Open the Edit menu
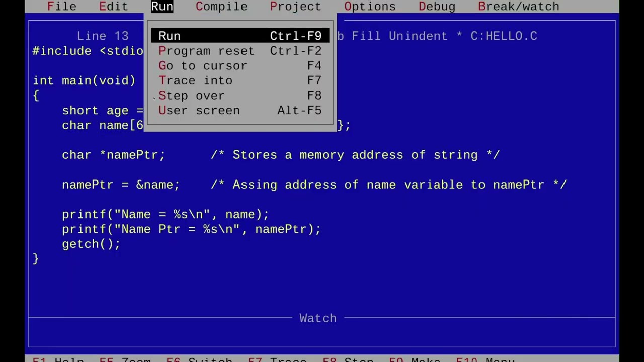Screen dimensions: 644x362 pos(114,7)
